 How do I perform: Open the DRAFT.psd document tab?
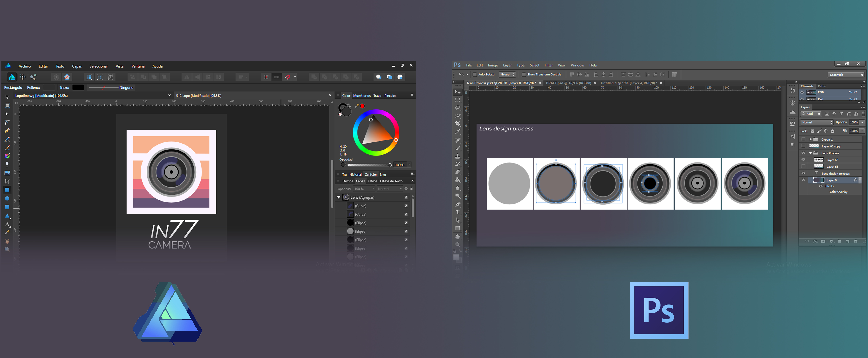(x=568, y=83)
